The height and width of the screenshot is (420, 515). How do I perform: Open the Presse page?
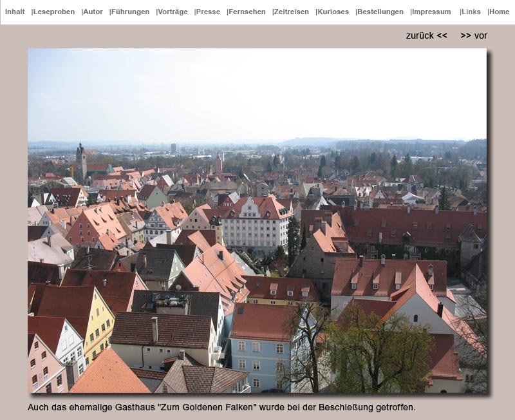point(208,12)
